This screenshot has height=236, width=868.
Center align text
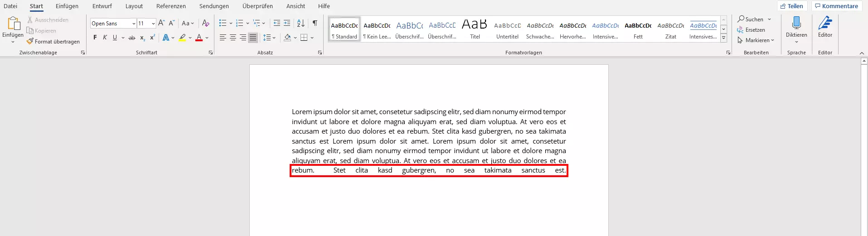click(233, 38)
